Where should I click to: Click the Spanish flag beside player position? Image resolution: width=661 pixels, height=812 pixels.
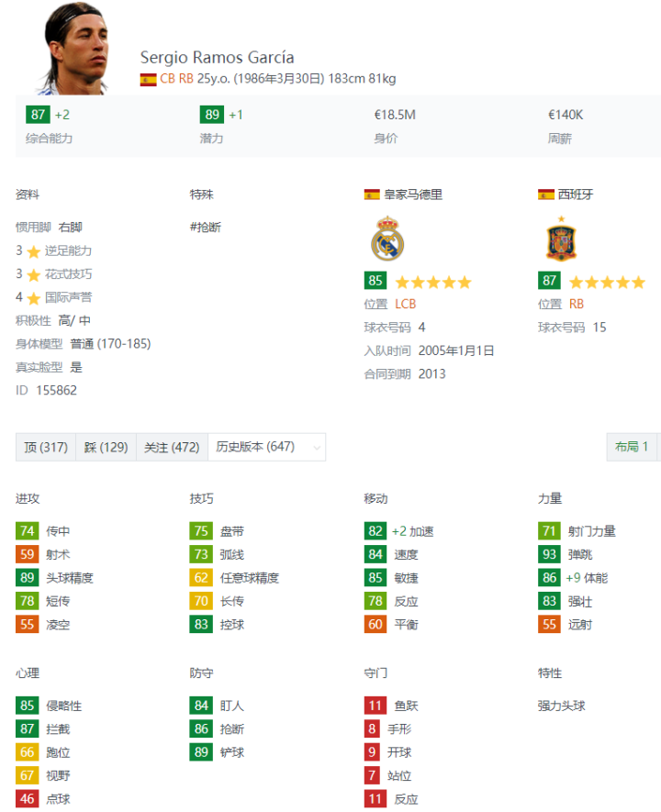click(x=148, y=80)
